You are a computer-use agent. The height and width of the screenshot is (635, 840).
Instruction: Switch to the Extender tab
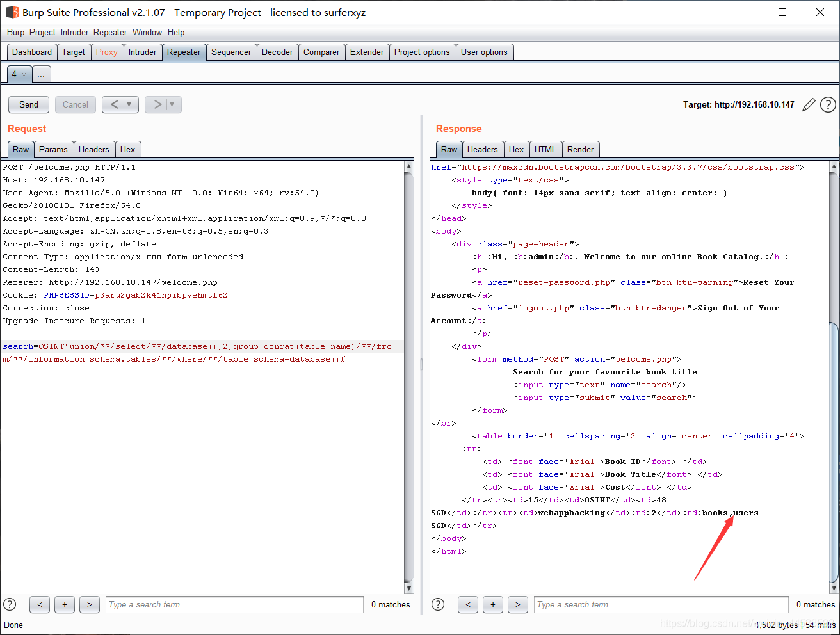[x=367, y=52]
